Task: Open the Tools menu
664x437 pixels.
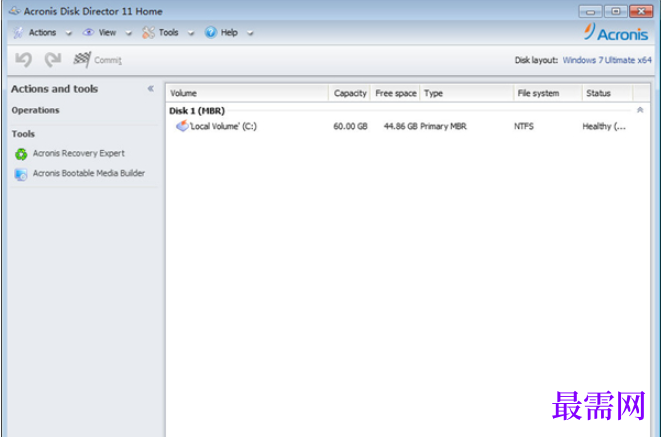Action: [169, 33]
